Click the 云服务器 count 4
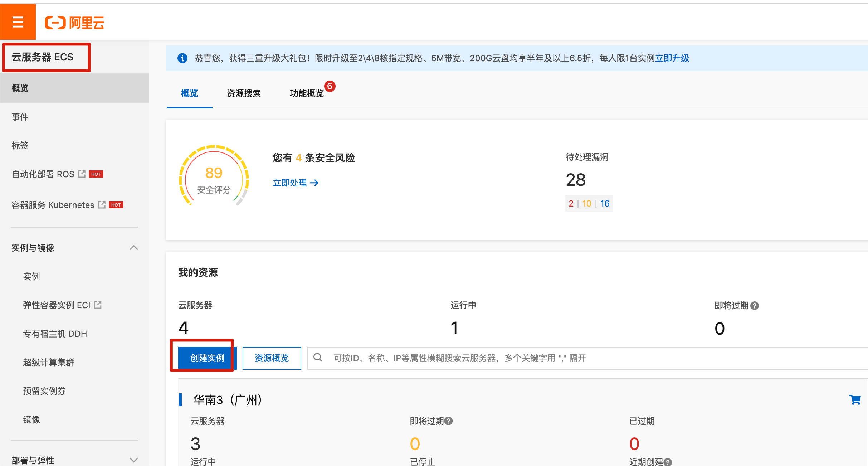The width and height of the screenshot is (868, 466). pos(184,328)
